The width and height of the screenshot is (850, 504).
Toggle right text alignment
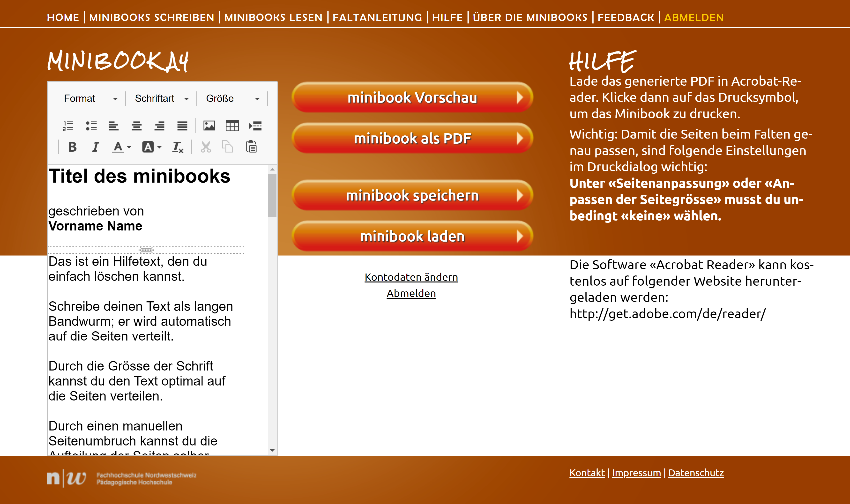point(159,126)
